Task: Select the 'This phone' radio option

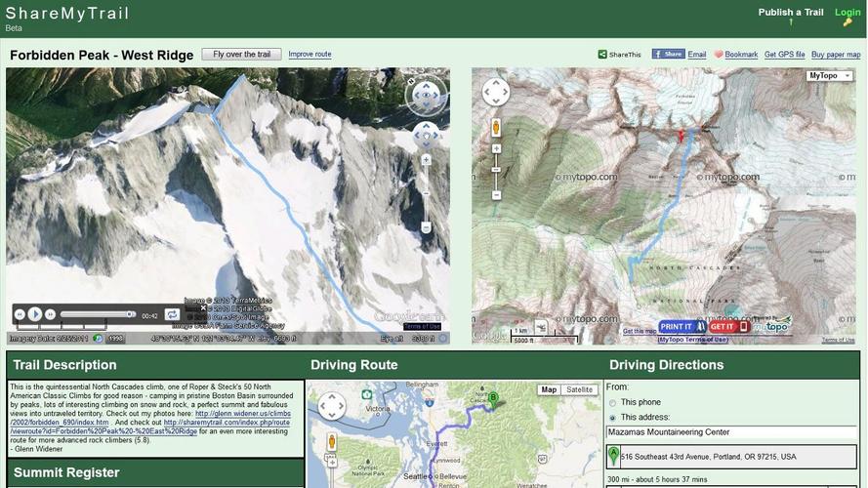Action: [x=613, y=402]
